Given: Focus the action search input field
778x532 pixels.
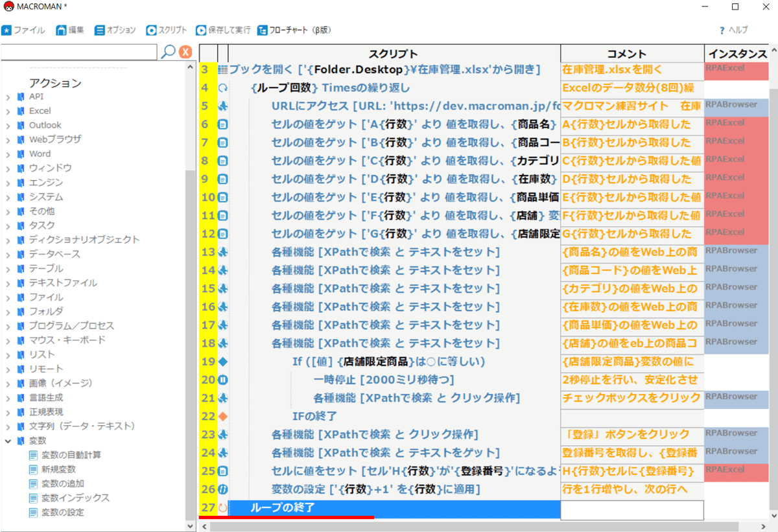Looking at the screenshot, I should tap(78, 52).
